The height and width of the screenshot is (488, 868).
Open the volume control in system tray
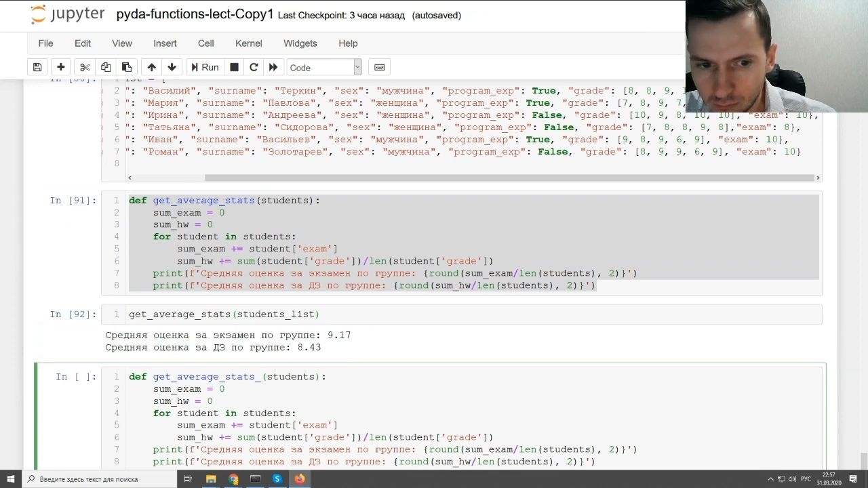coord(791,479)
